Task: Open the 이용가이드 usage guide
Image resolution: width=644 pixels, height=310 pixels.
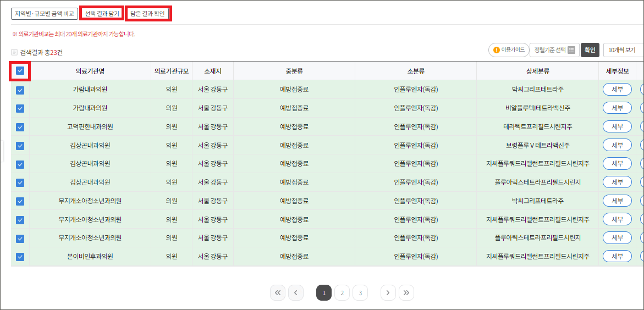Action: (x=509, y=50)
